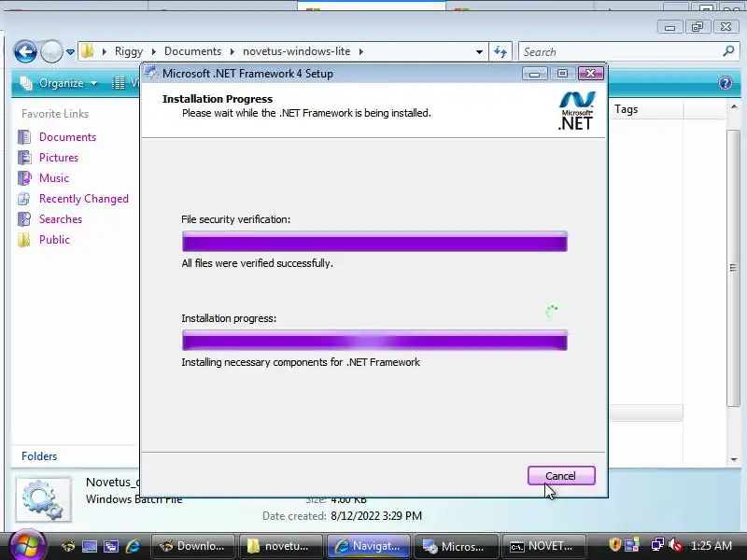Open the Views toolbar button

(x=125, y=83)
